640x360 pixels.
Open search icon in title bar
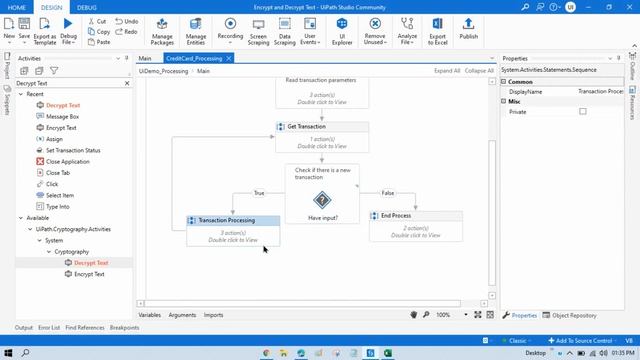[x=525, y=7]
